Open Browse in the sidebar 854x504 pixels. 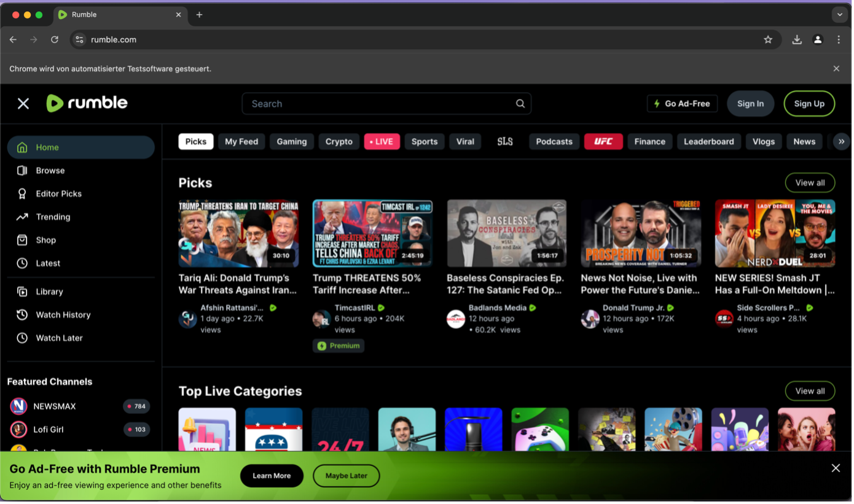tap(81, 171)
